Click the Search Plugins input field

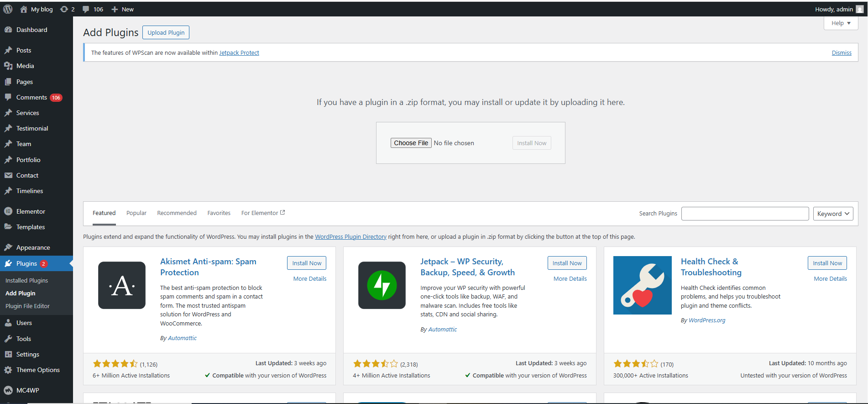745,214
